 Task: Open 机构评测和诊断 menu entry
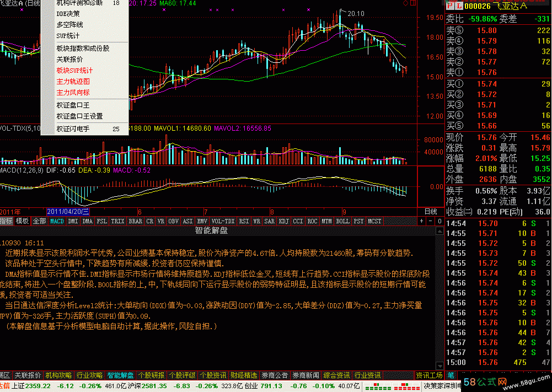(84, 3)
